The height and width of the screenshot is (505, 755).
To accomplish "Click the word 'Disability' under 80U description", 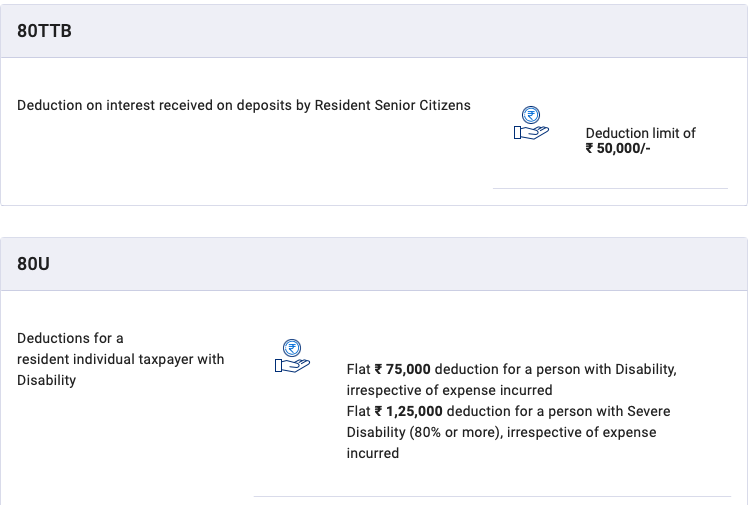I will (x=47, y=380).
